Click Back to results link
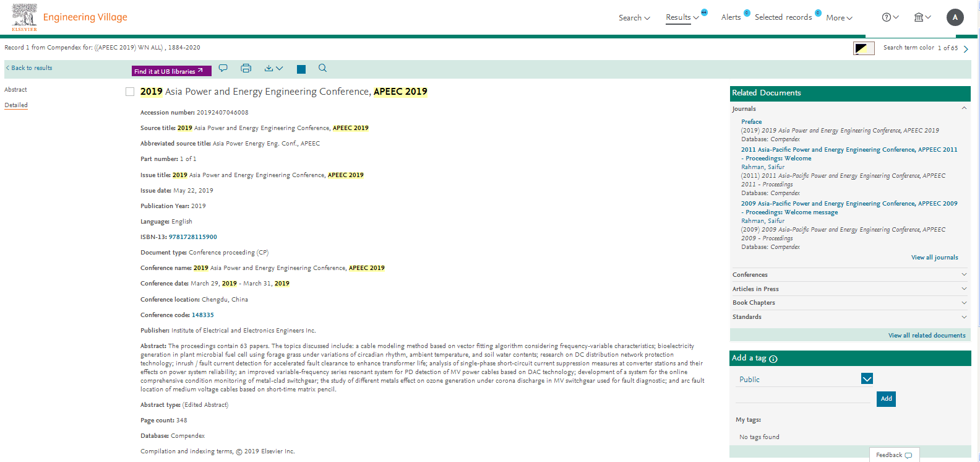980x462 pixels. pyautogui.click(x=29, y=68)
